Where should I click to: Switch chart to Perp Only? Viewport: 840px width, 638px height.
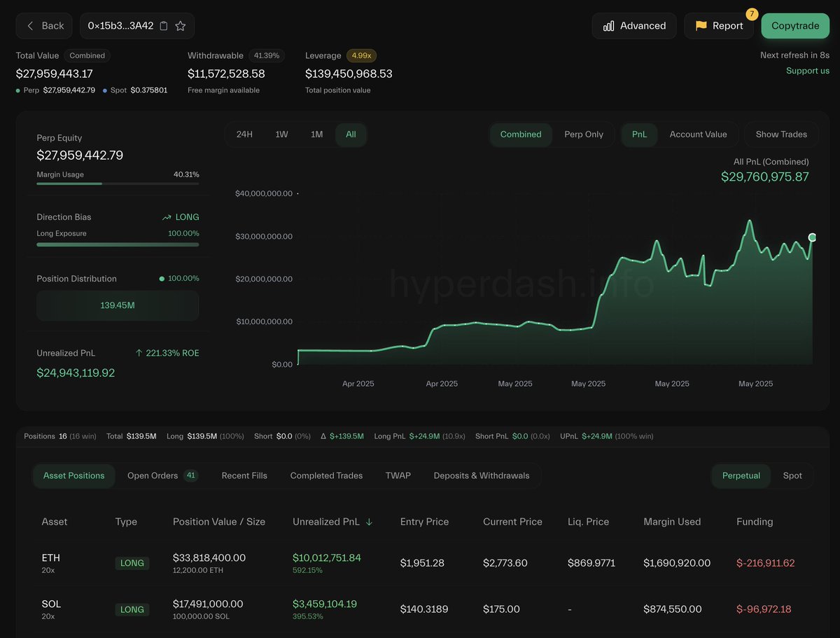point(584,134)
